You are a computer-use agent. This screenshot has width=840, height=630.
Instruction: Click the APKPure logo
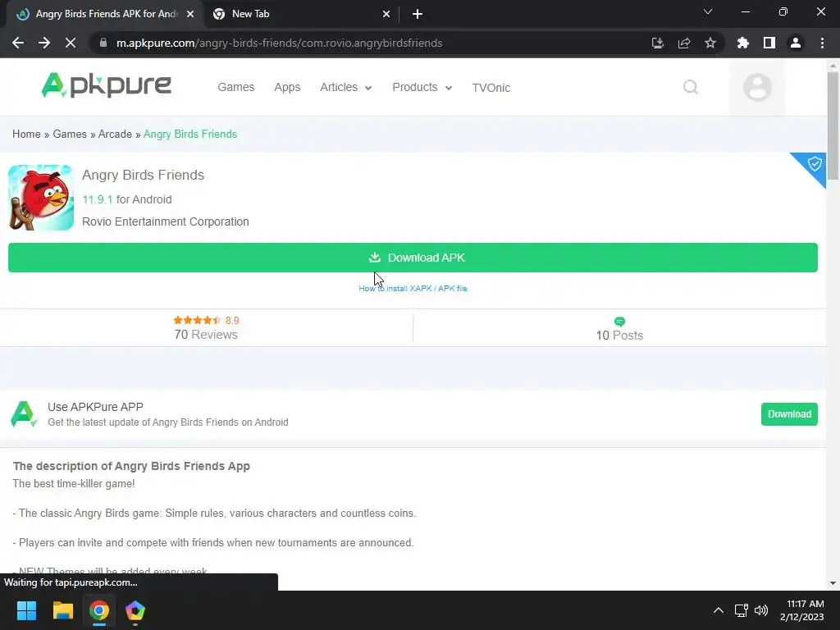106,85
